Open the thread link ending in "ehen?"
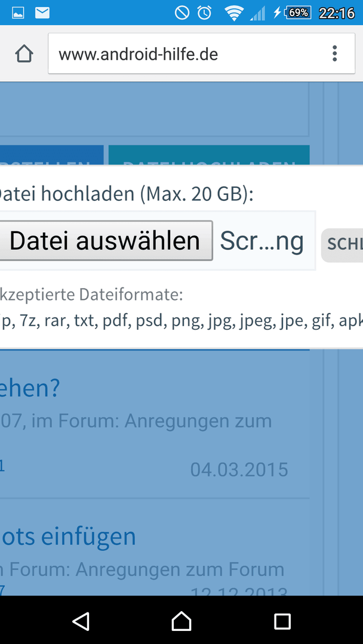Screen dimensions: 363x644 (x=30, y=388)
